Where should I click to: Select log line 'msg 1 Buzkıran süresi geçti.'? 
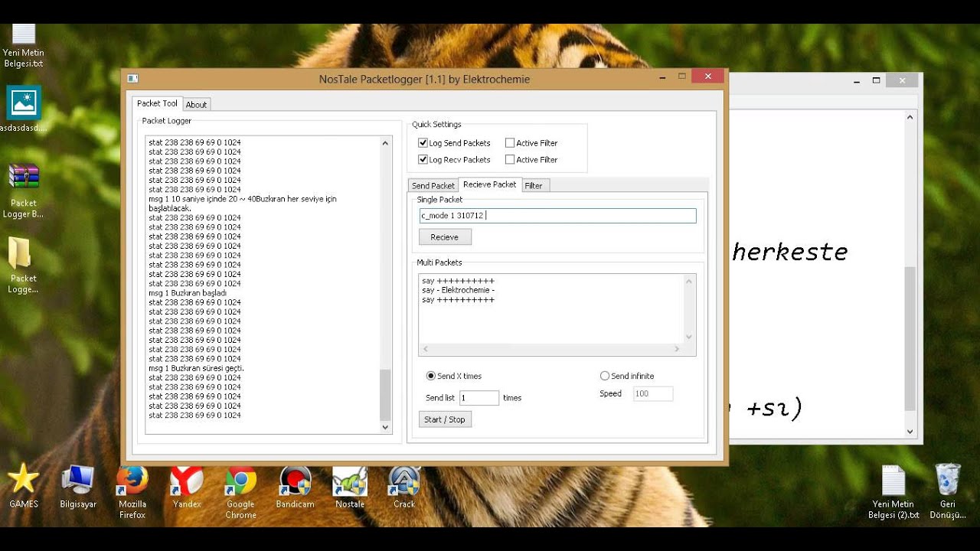[196, 368]
